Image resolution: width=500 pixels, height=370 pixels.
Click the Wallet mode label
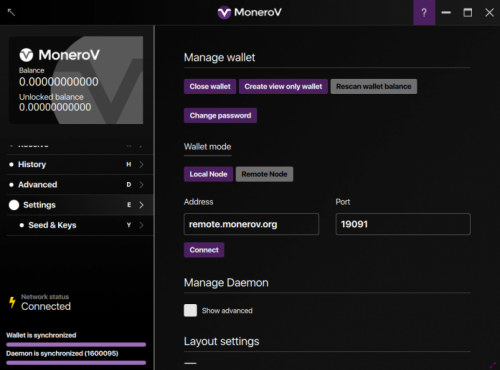(207, 147)
